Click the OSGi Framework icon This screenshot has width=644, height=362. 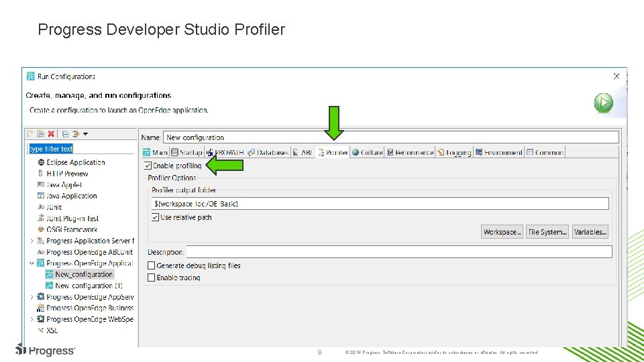pyautogui.click(x=41, y=229)
